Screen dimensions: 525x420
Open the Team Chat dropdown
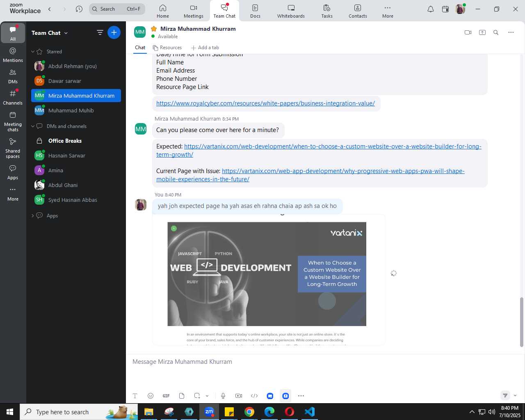(x=50, y=33)
